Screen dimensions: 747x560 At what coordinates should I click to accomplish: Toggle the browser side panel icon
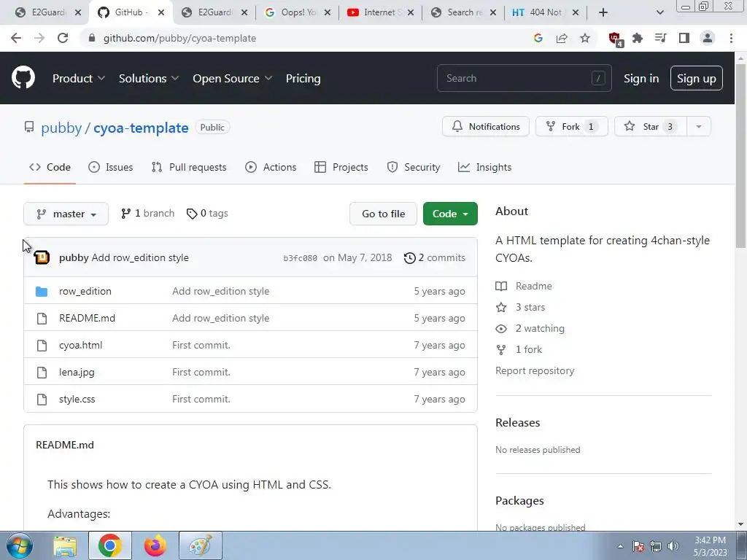tap(684, 38)
